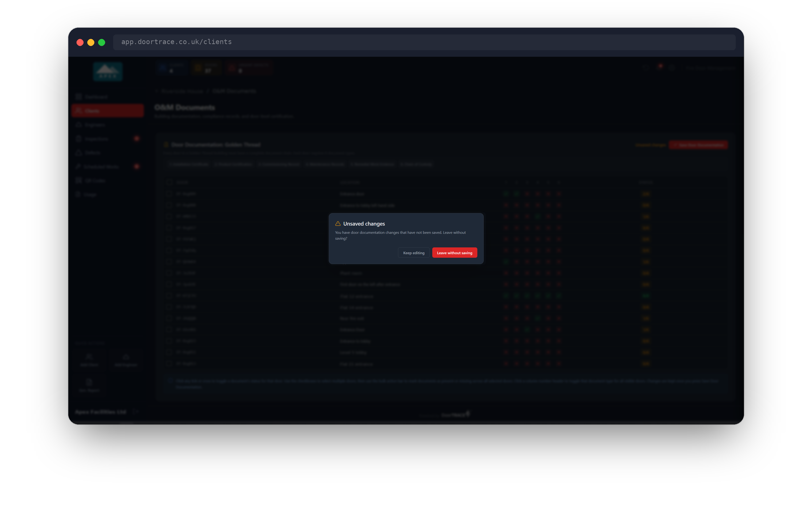The image size is (812, 522).
Task: Click the Keep editing button
Action: 414,253
